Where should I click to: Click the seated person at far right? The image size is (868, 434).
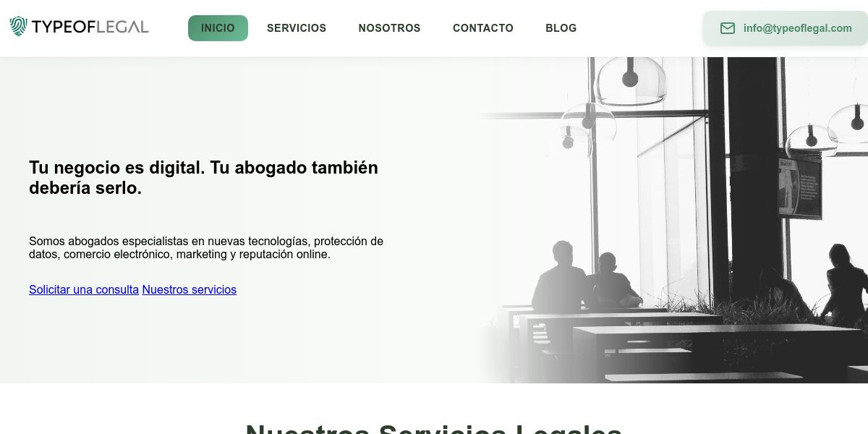845,286
